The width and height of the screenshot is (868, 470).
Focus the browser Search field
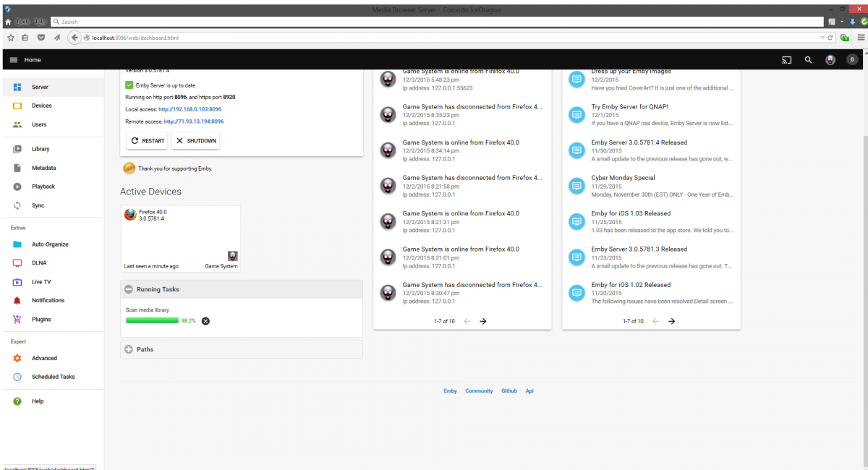tap(438, 22)
